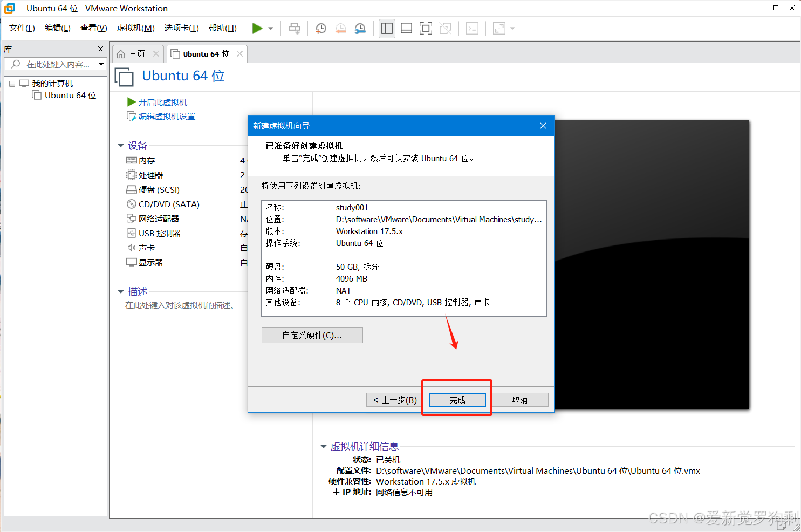Open the library search dropdown arrow
The image size is (801, 532).
(x=101, y=64)
